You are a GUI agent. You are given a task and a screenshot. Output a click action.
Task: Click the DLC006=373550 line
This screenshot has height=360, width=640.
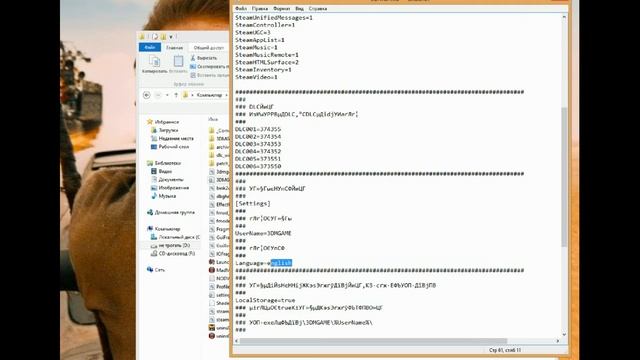(258, 166)
